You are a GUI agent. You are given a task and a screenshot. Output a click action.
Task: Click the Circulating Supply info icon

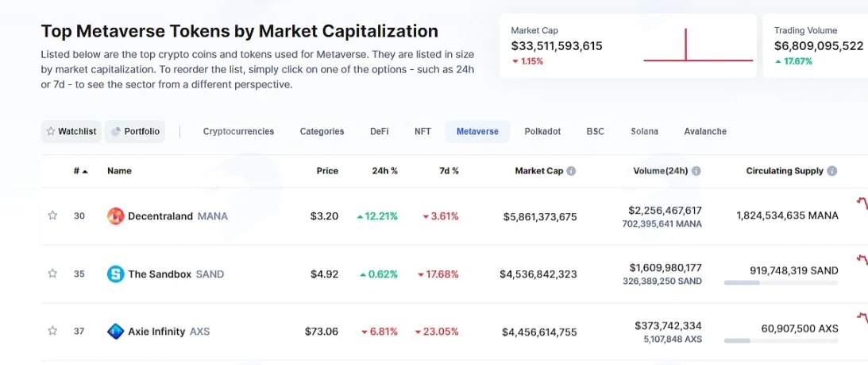pos(832,171)
